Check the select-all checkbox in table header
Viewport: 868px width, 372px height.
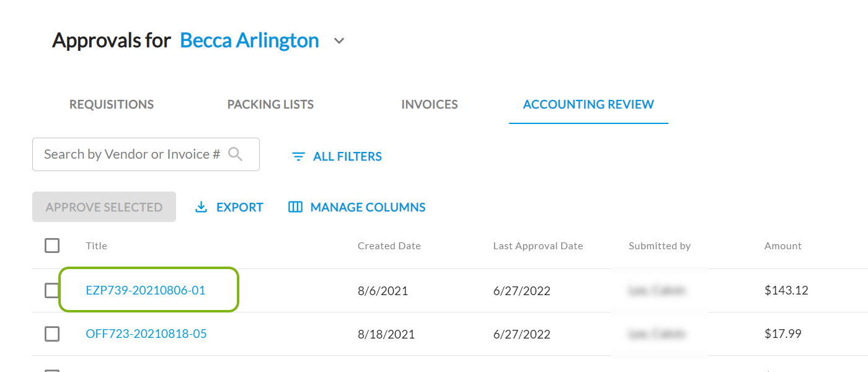pos(52,246)
